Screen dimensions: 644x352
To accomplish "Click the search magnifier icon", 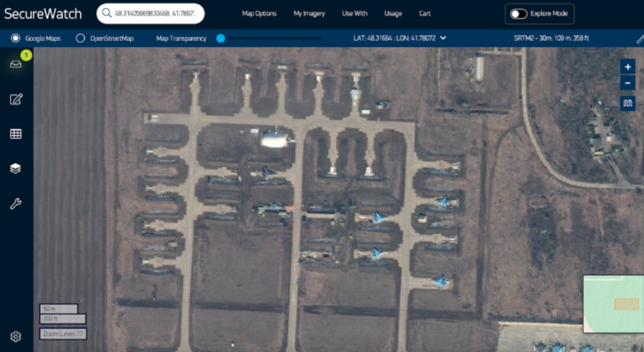I will pyautogui.click(x=107, y=13).
